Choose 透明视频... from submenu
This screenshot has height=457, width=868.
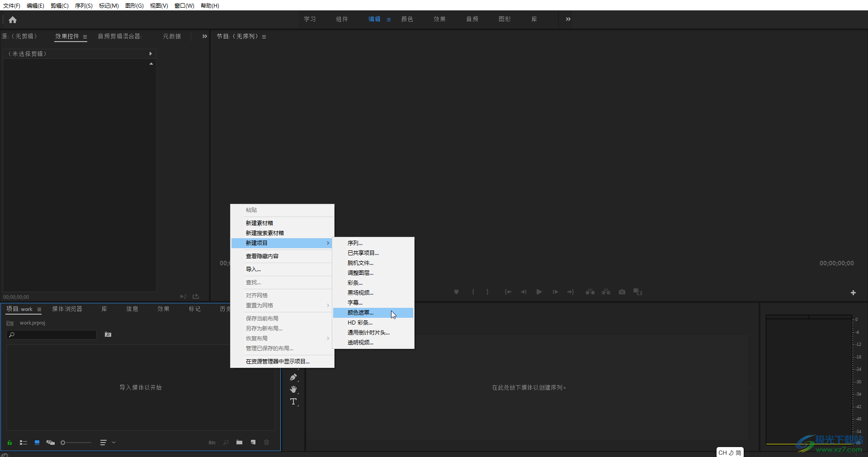[373, 343]
